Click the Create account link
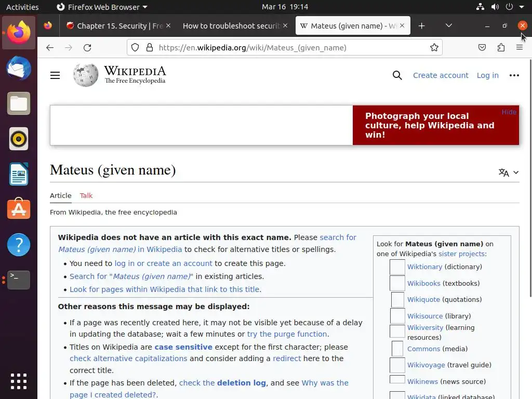Viewport: 532px width, 399px height. point(441,75)
